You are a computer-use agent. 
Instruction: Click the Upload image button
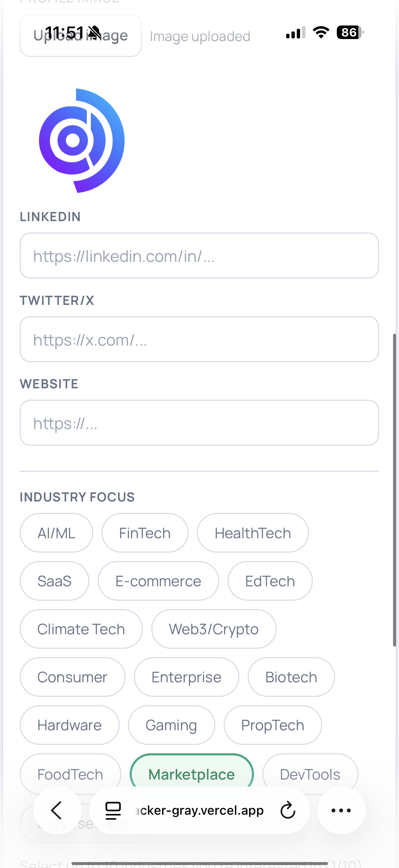coord(80,35)
